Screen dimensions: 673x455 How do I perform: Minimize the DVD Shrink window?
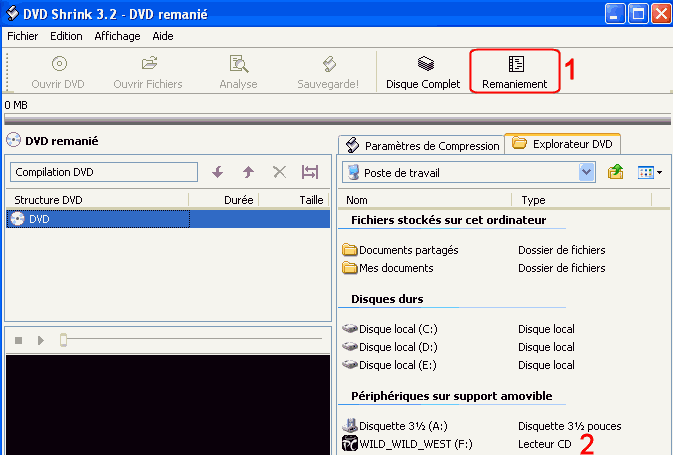click(x=615, y=13)
